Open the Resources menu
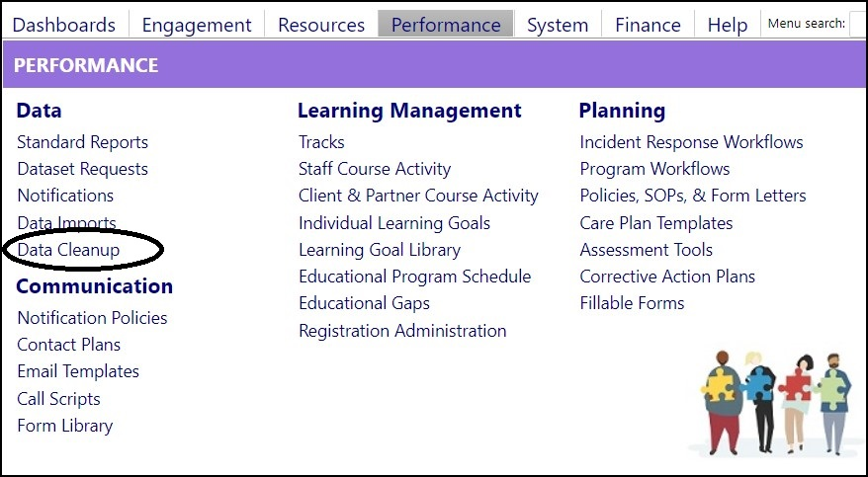 click(x=321, y=25)
